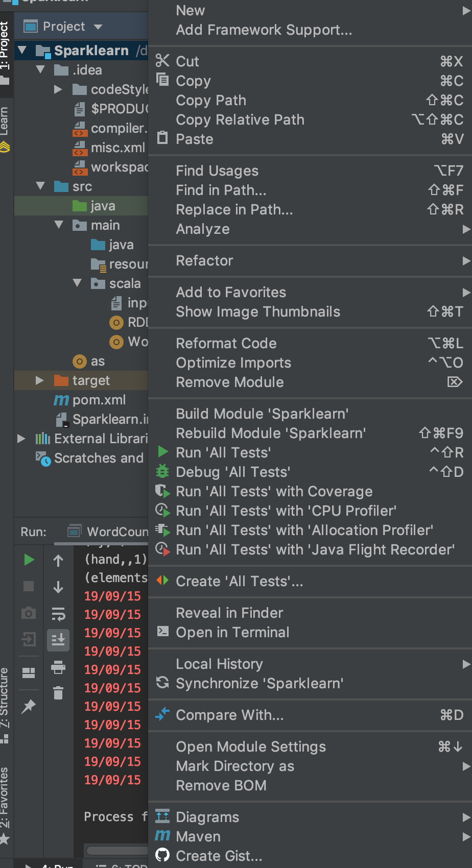The image size is (472, 868).
Task: Click the Up the Stack Trace arrow
Action: point(58,561)
